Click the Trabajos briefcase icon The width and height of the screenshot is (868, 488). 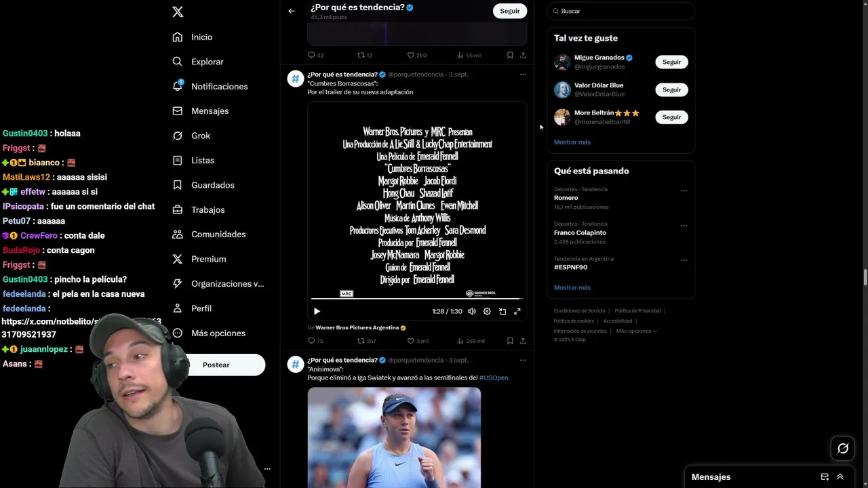[x=178, y=209]
